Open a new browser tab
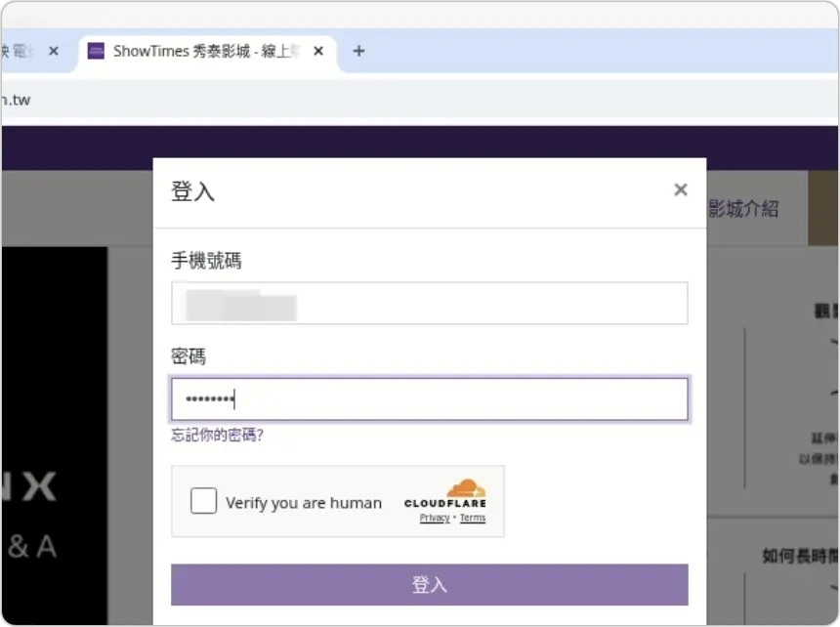 (358, 51)
